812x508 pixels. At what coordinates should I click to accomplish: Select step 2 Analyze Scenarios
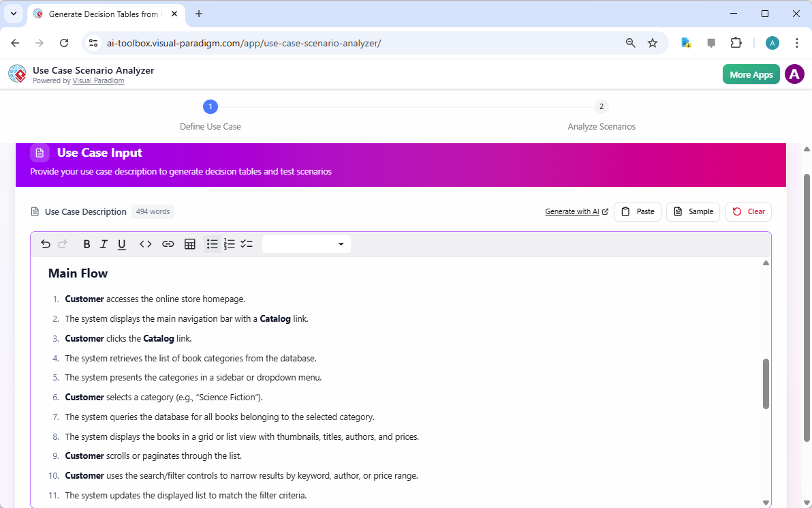(x=601, y=106)
